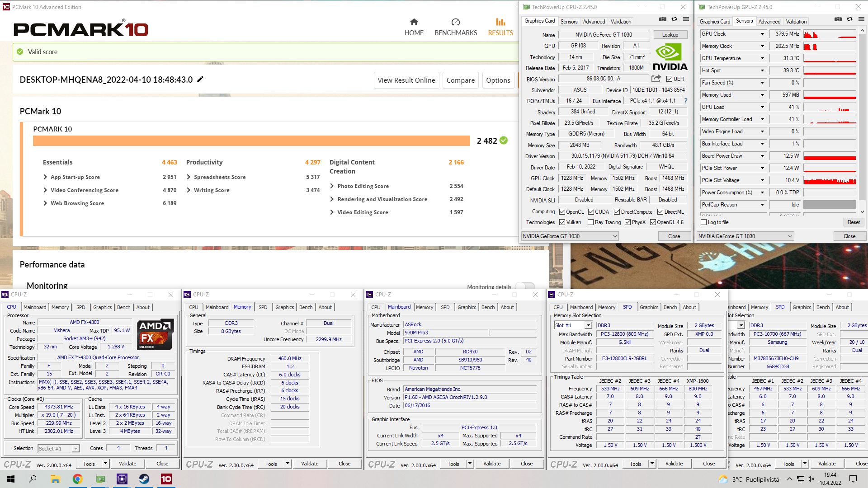Image resolution: width=868 pixels, height=488 pixels.
Task: Toggle the PhysX checkbox in GPU-Z
Action: click(x=627, y=222)
